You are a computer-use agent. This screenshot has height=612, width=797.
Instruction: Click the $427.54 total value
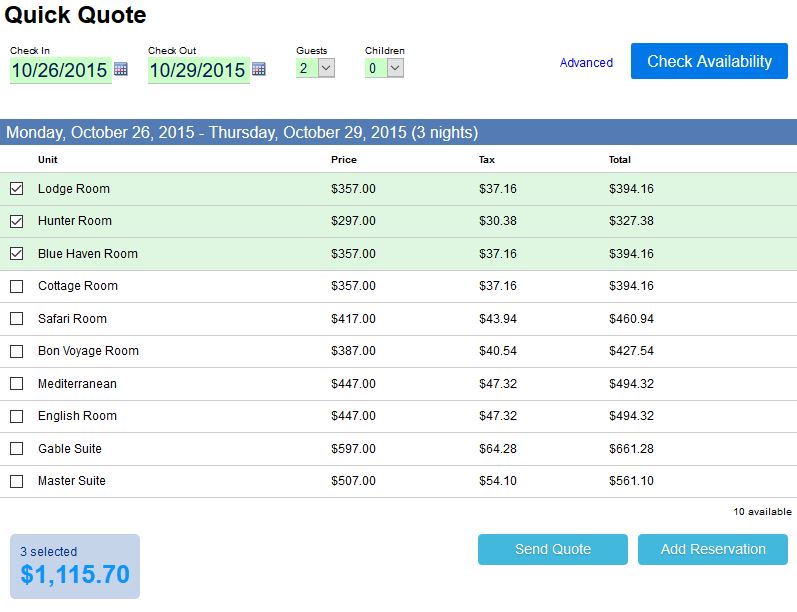(x=631, y=351)
